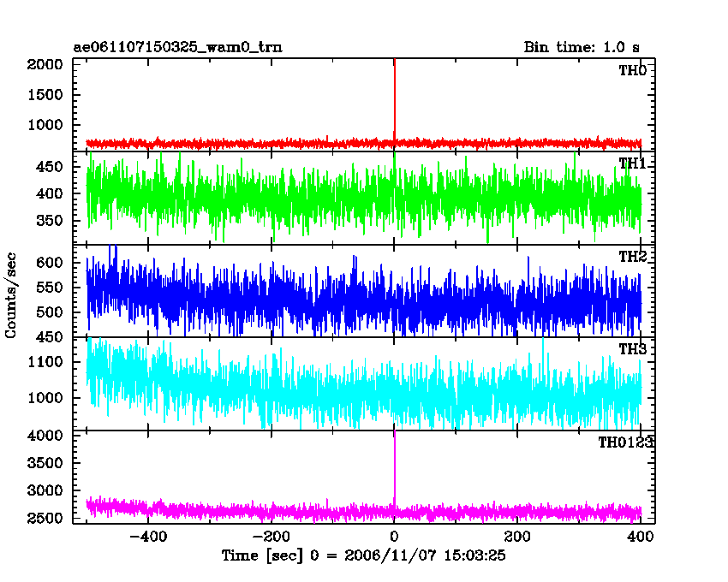Click the 2000 tick label in TH0 panel
The height and width of the screenshot is (582, 728).
tap(45, 64)
